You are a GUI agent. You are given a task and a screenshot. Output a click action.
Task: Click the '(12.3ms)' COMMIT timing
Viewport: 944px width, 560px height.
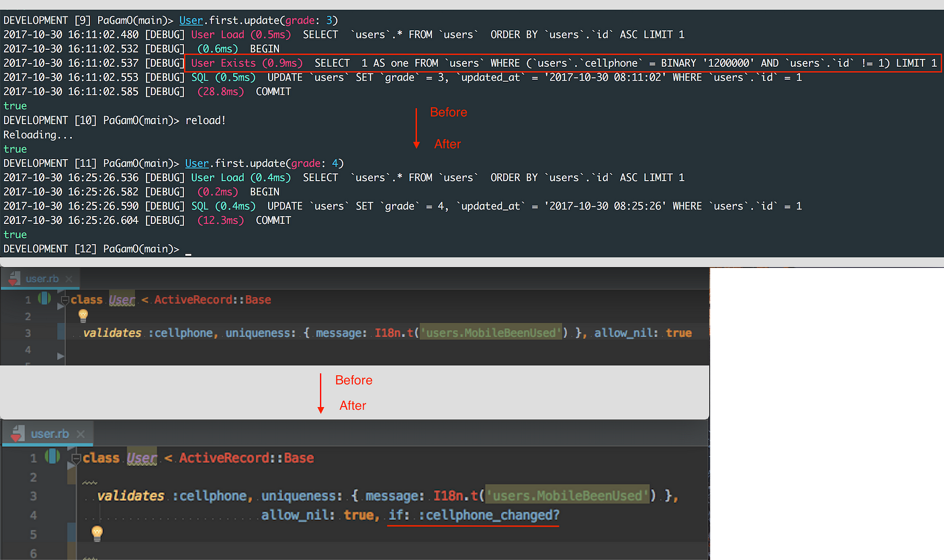(x=220, y=221)
